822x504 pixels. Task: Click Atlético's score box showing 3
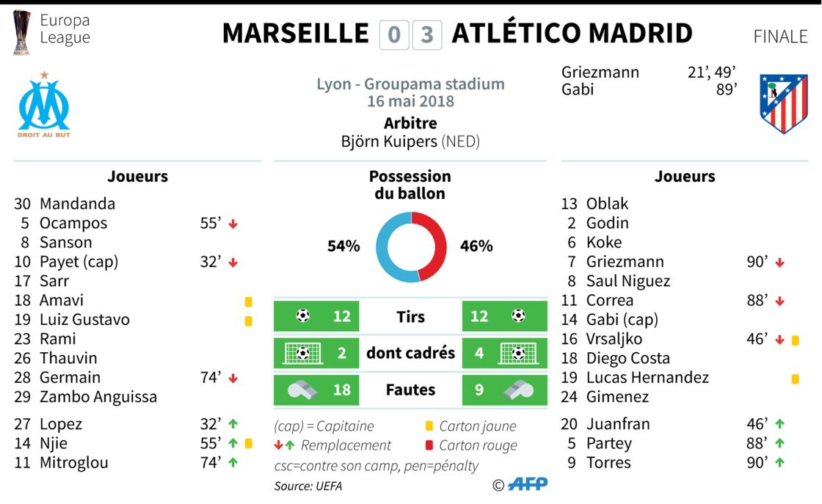(x=427, y=35)
